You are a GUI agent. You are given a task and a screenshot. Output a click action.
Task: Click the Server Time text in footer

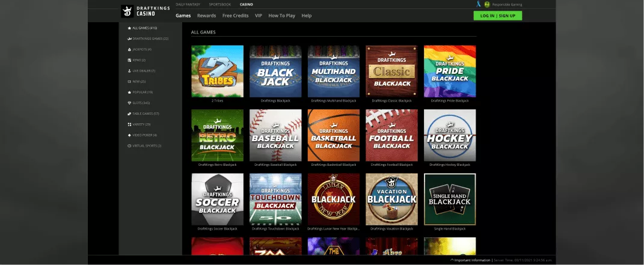[x=523, y=260]
